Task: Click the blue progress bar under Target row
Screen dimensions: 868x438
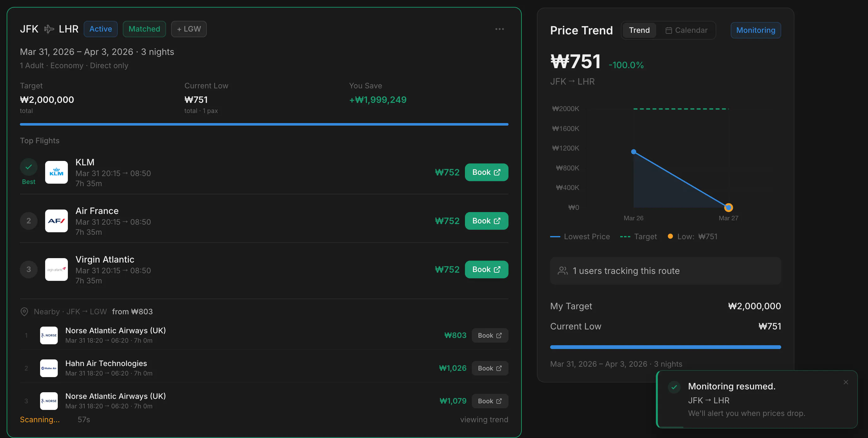Action: [264, 124]
